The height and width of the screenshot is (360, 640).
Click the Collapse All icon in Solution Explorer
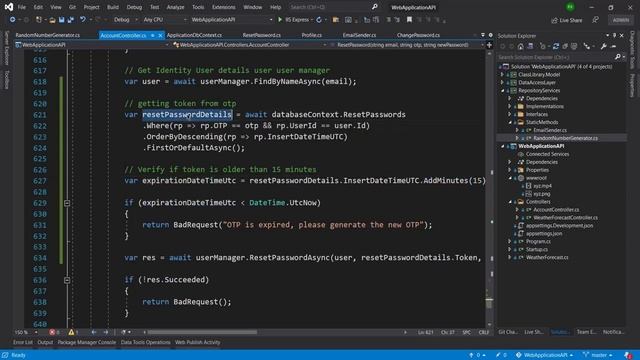coord(565,47)
